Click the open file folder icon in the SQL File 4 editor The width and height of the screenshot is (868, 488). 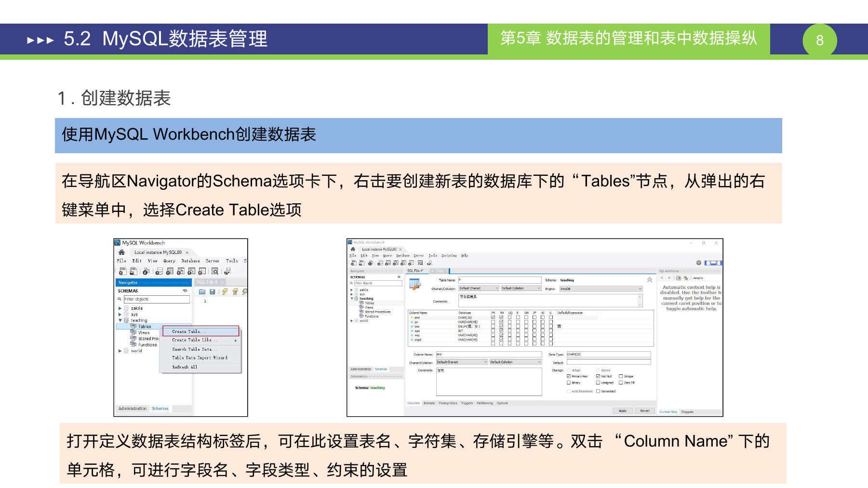[202, 292]
